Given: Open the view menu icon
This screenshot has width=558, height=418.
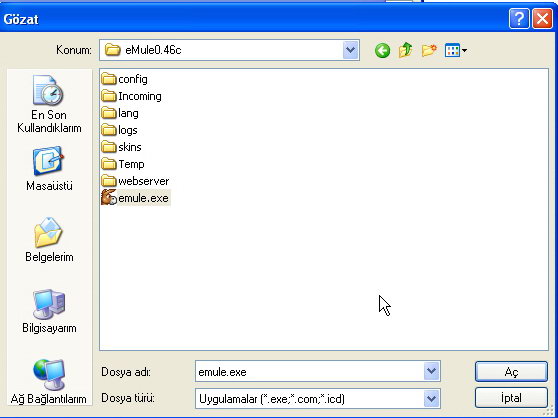Looking at the screenshot, I should point(456,50).
